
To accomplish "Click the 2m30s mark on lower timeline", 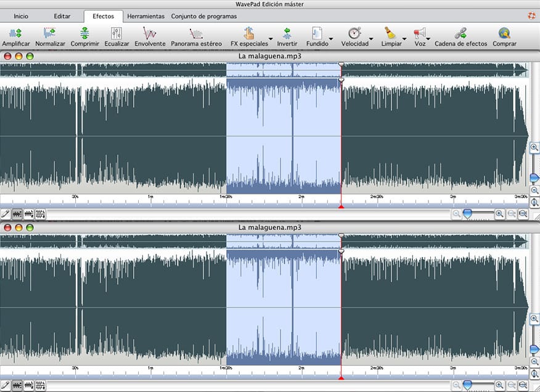I will (377, 368).
